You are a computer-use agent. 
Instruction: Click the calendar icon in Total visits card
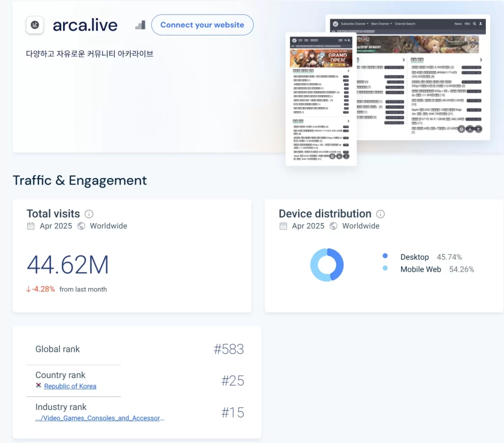click(31, 226)
